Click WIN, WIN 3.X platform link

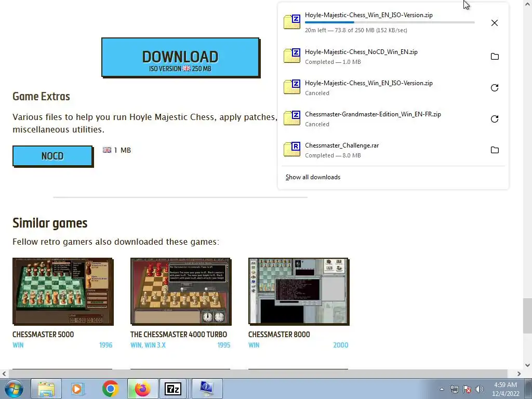point(148,345)
